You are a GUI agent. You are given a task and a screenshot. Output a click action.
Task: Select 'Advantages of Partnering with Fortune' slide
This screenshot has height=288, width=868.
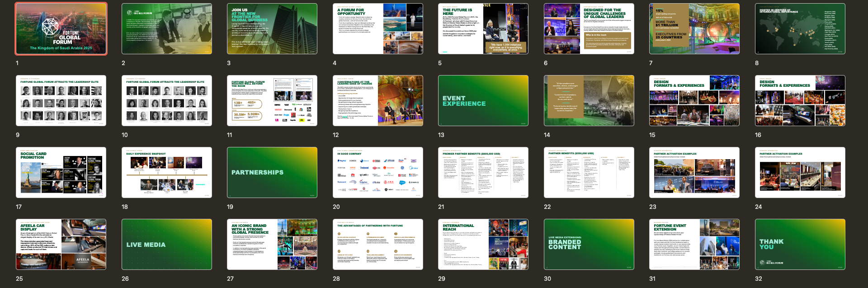[x=378, y=245]
